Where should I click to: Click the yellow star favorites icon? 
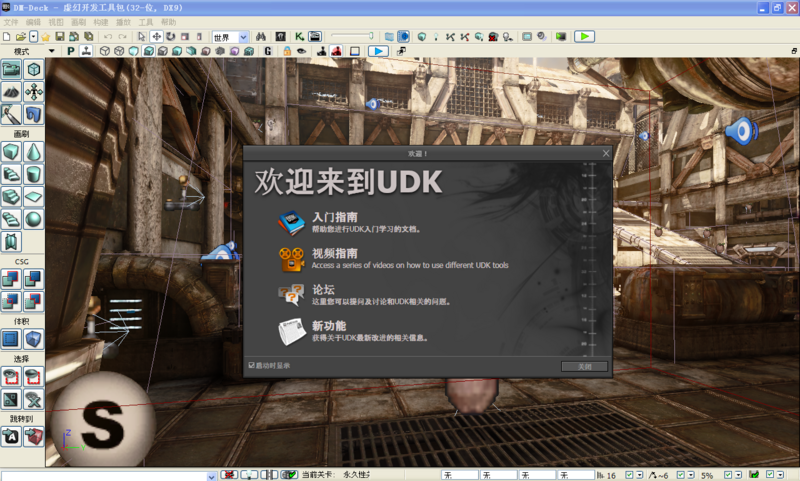pos(45,37)
